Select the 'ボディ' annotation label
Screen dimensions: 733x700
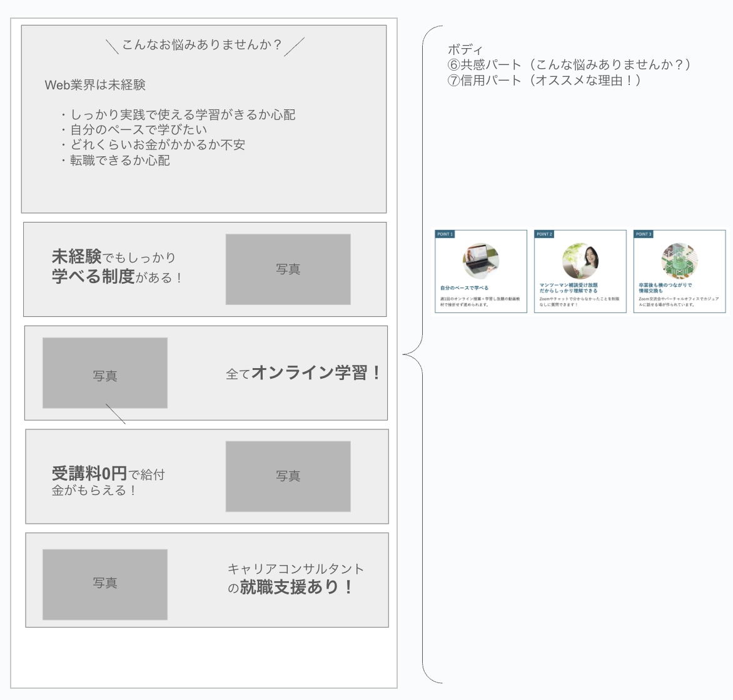(465, 49)
